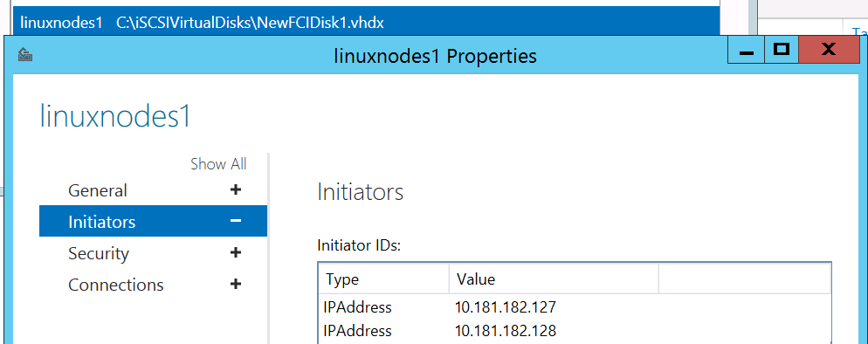Sort by the Value column header
This screenshot has height=344, width=868.
[554, 279]
